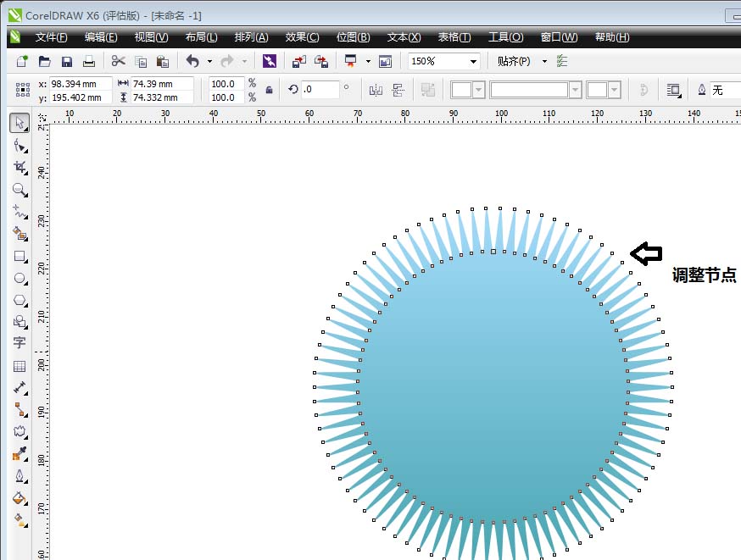Select the Rectangle tool
This screenshot has height=560, width=741.
[19, 256]
